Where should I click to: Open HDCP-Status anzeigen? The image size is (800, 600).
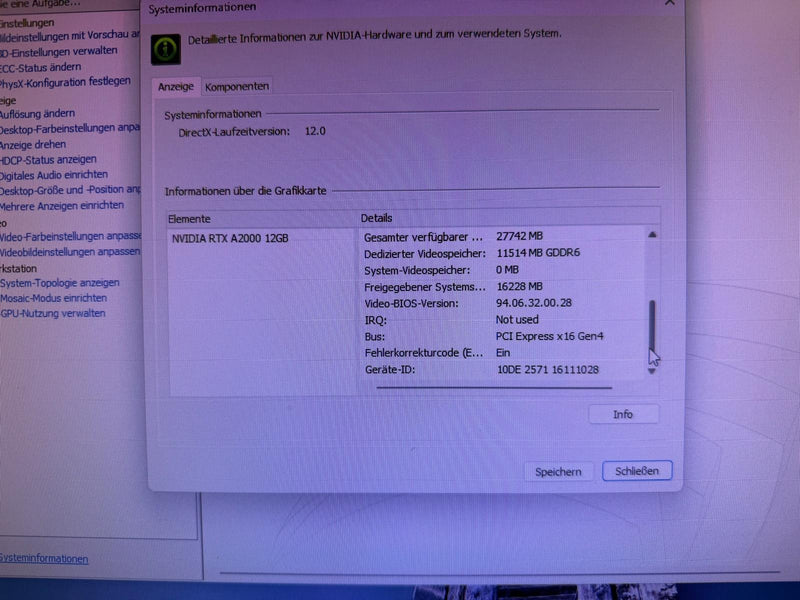pos(48,160)
